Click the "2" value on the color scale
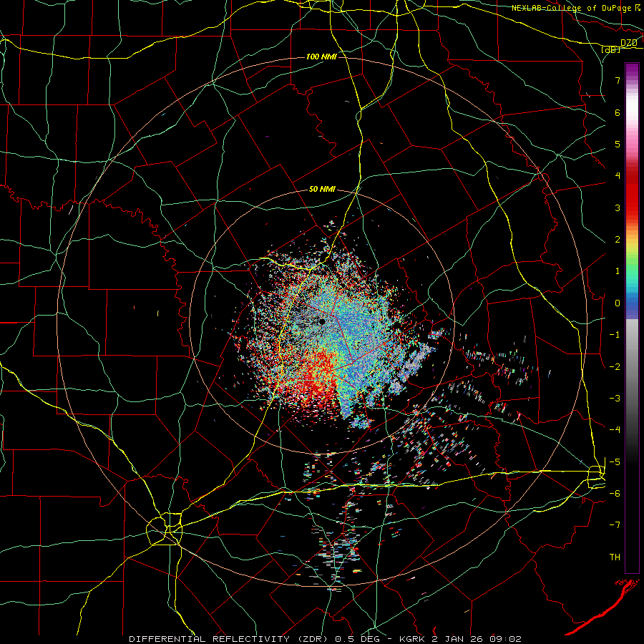Image resolution: width=644 pixels, height=644 pixels. 618,240
